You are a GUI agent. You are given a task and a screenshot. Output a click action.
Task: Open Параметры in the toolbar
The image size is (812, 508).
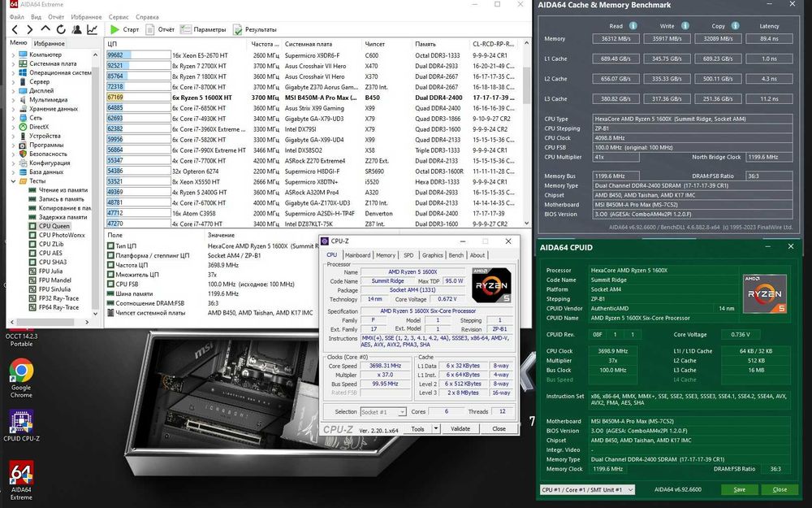(x=203, y=29)
